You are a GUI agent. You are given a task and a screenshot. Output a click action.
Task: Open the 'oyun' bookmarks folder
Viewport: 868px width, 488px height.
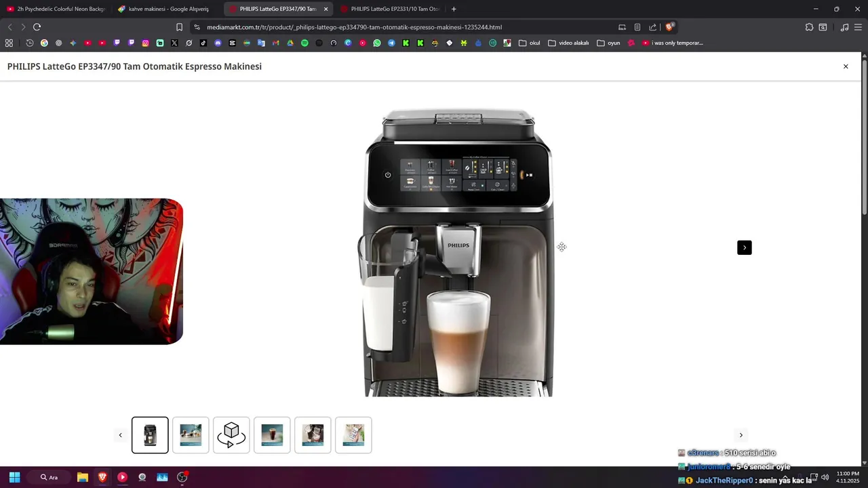click(x=608, y=43)
